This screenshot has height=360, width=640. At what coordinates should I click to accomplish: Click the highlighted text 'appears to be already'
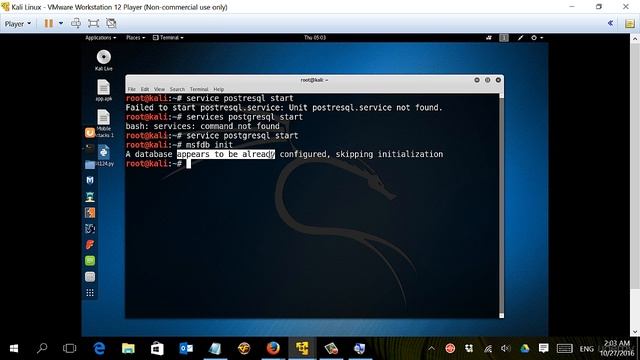(226, 154)
